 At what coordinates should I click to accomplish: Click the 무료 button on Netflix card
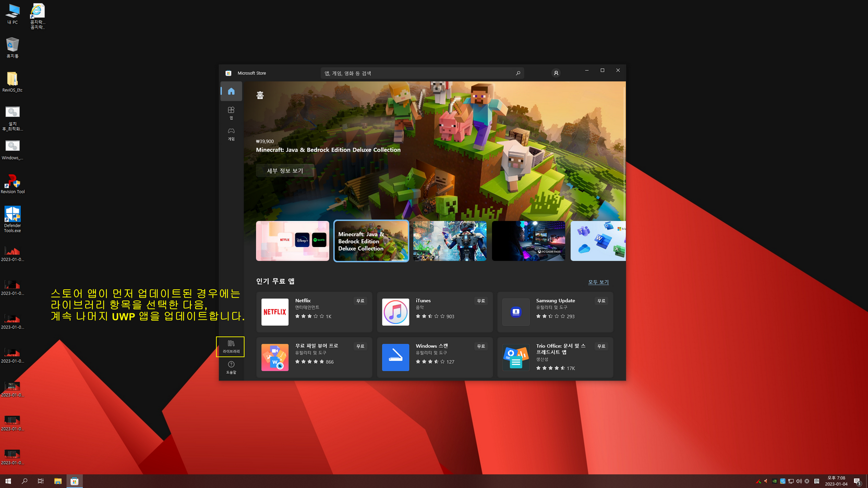[x=360, y=301]
